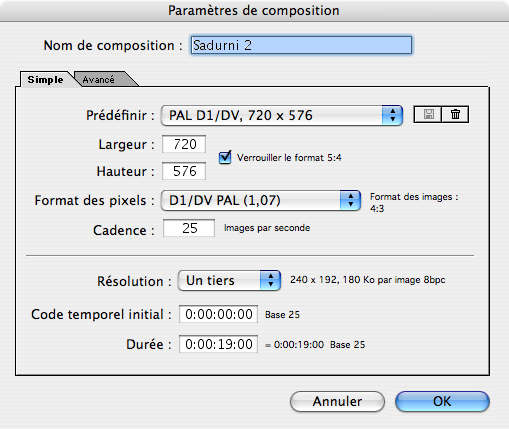Click the Durée field showing 0:00:19:00
This screenshot has width=509, height=429.
218,344
